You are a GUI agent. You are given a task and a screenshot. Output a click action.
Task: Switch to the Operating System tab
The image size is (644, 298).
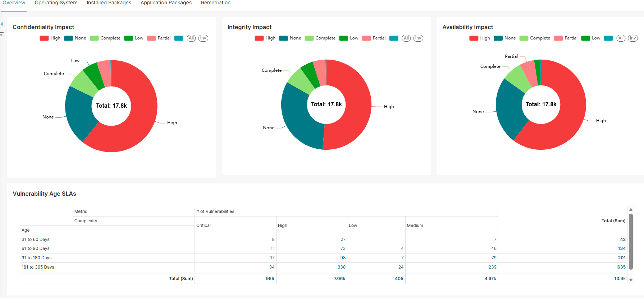coord(56,3)
